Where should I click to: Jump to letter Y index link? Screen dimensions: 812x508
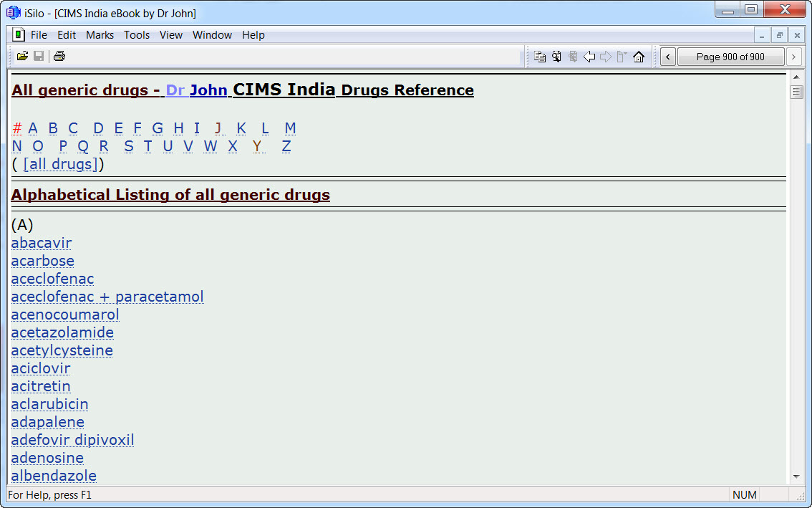[257, 146]
